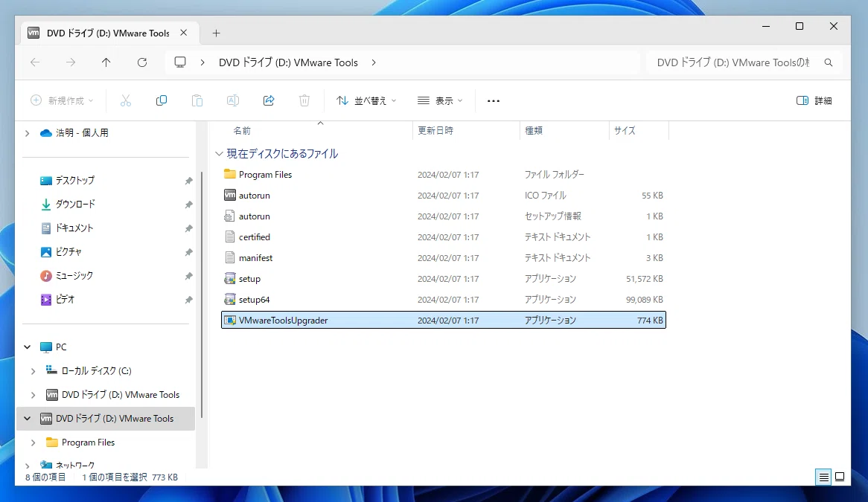This screenshot has width=868, height=502.
Task: Click the search magnifier icon
Action: pyautogui.click(x=828, y=62)
